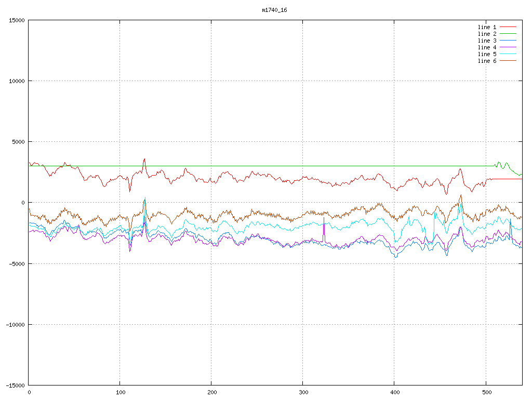This screenshot has height=399, width=532.
Task: Select the -10000 y-axis tick label
Action: coord(15,324)
